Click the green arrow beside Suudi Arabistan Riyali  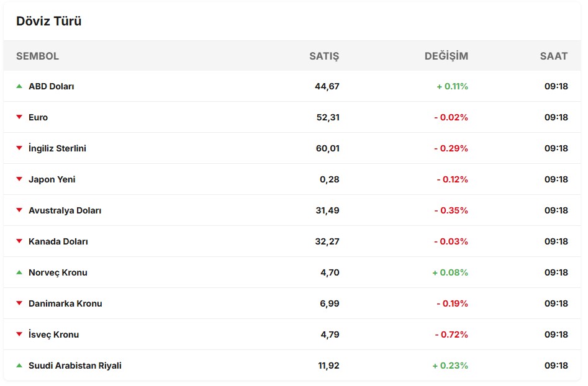point(19,366)
